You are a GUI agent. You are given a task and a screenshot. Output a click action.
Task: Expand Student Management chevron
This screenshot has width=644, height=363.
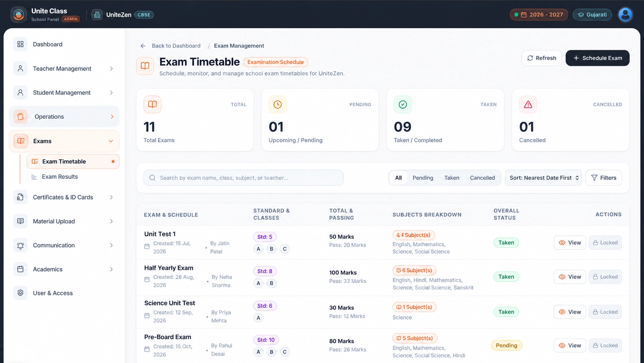click(x=111, y=92)
